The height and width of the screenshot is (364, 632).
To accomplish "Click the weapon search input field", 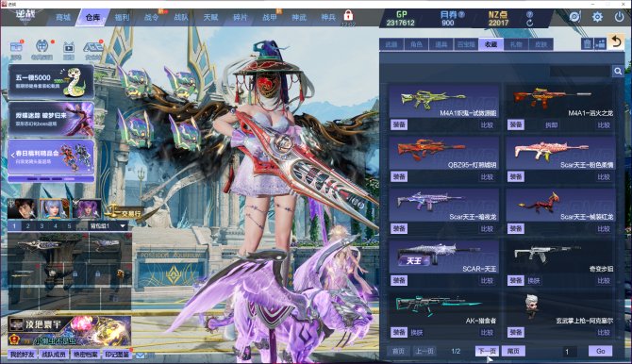I will pyautogui.click(x=580, y=72).
